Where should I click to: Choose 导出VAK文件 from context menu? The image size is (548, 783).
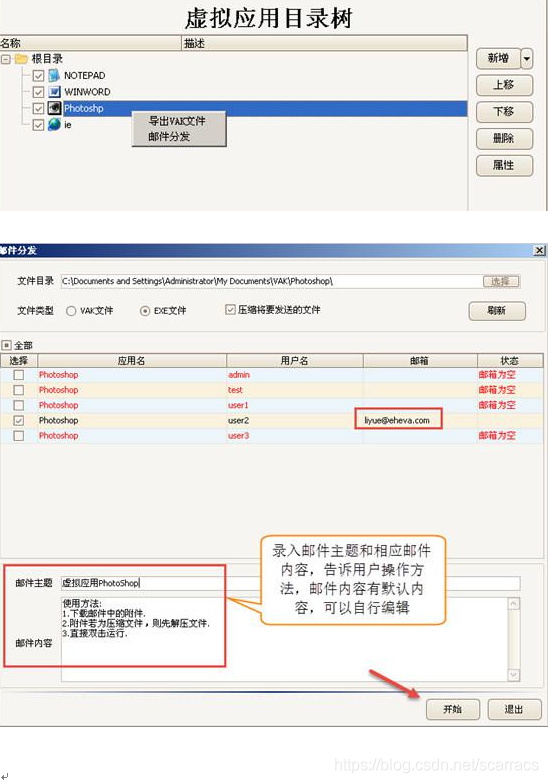[177, 121]
